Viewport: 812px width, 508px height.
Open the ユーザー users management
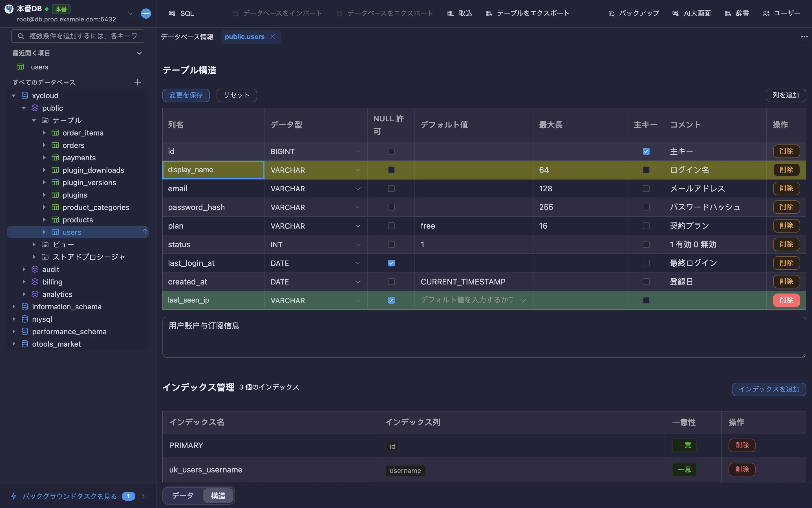(782, 14)
